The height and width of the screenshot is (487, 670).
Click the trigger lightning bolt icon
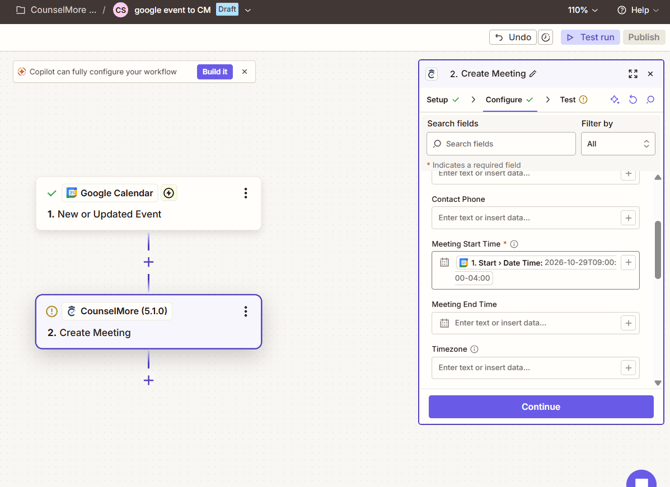point(169,193)
